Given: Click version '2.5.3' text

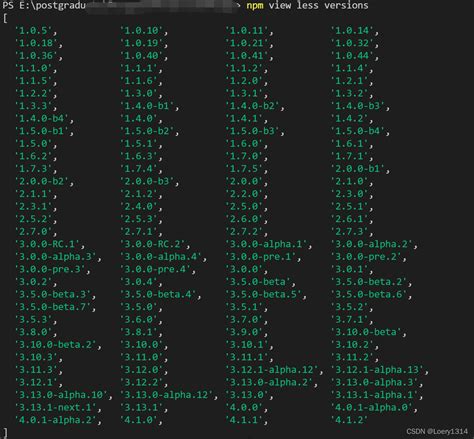Looking at the screenshot, I should click(139, 219).
